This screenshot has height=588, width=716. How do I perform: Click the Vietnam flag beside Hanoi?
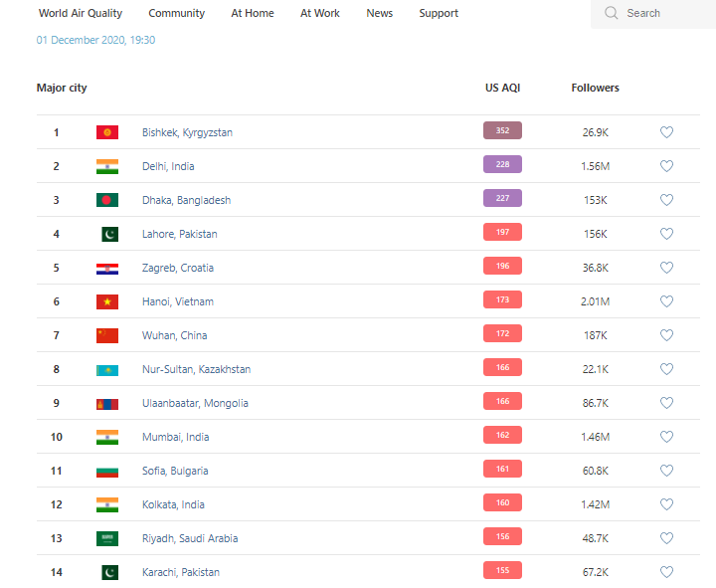click(x=107, y=301)
